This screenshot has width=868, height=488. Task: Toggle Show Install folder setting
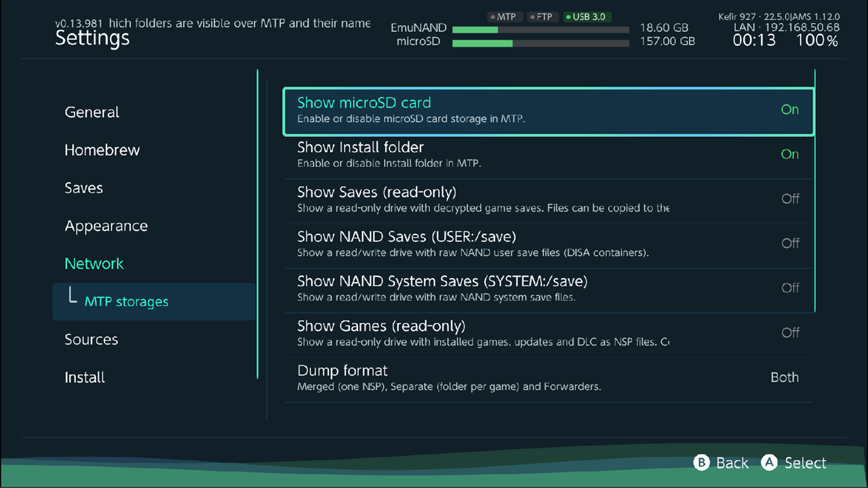tap(548, 157)
